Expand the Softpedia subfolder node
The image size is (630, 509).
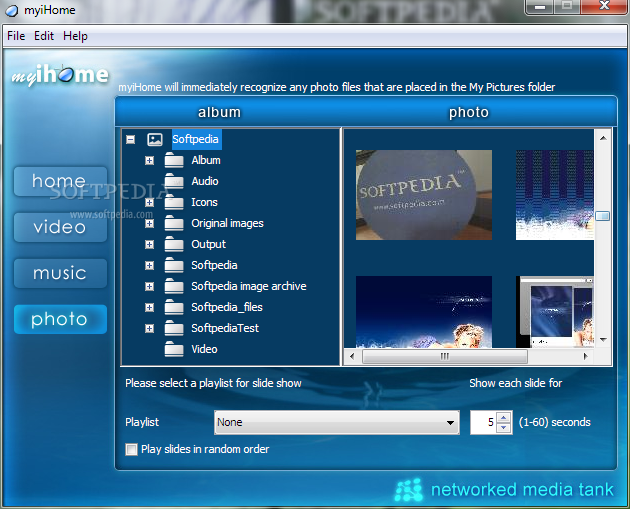tap(149, 266)
